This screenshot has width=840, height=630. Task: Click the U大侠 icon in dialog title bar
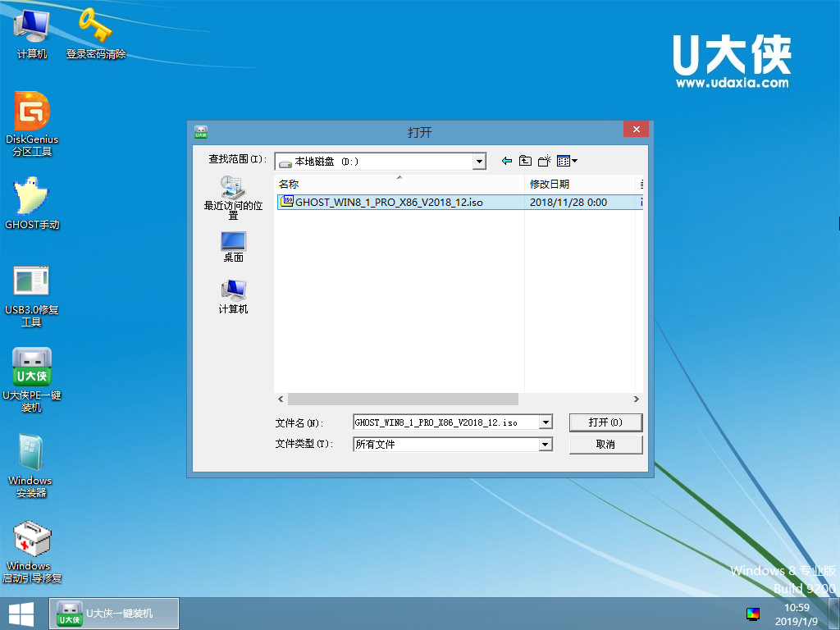(x=201, y=132)
